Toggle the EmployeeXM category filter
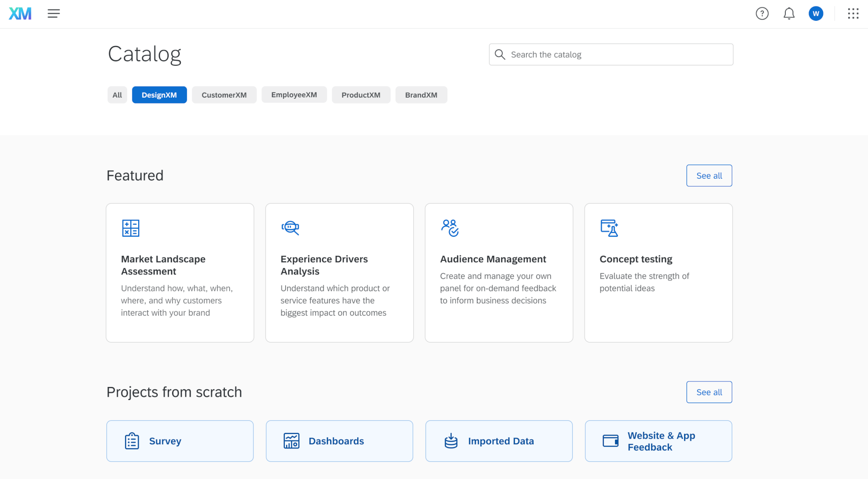868x479 pixels. [x=293, y=94]
